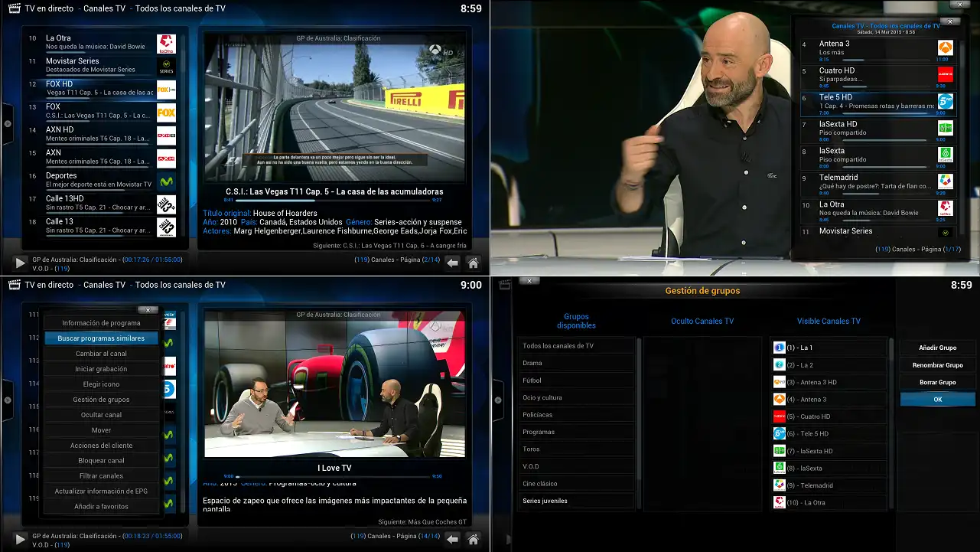Select the "Fútbol" group in the group list
This screenshot has width=980, height=552.
(x=576, y=380)
